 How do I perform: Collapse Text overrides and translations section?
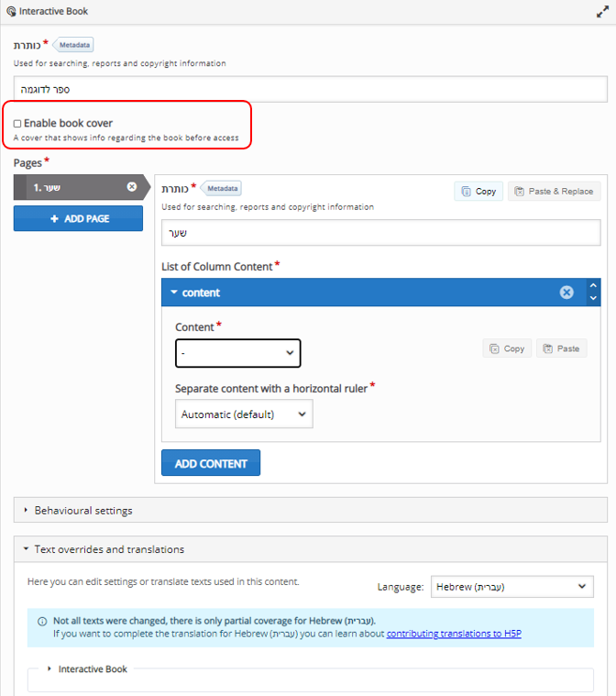click(x=108, y=549)
